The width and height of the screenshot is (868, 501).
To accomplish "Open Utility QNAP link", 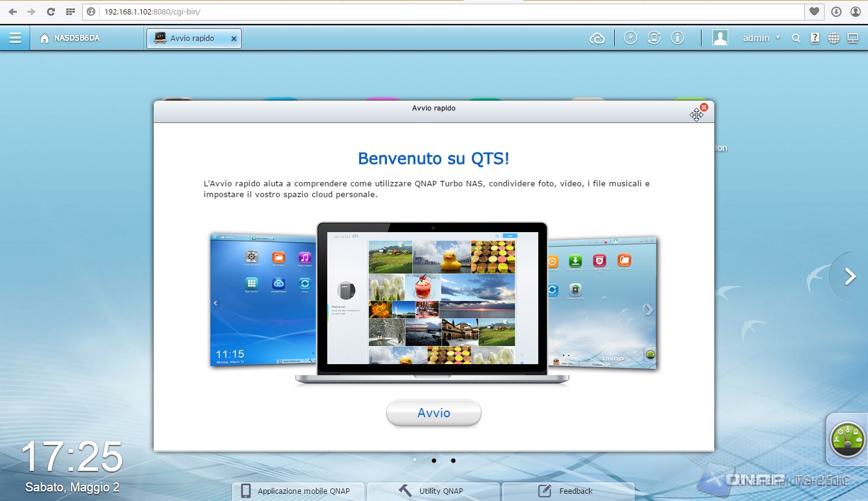I will (433, 491).
